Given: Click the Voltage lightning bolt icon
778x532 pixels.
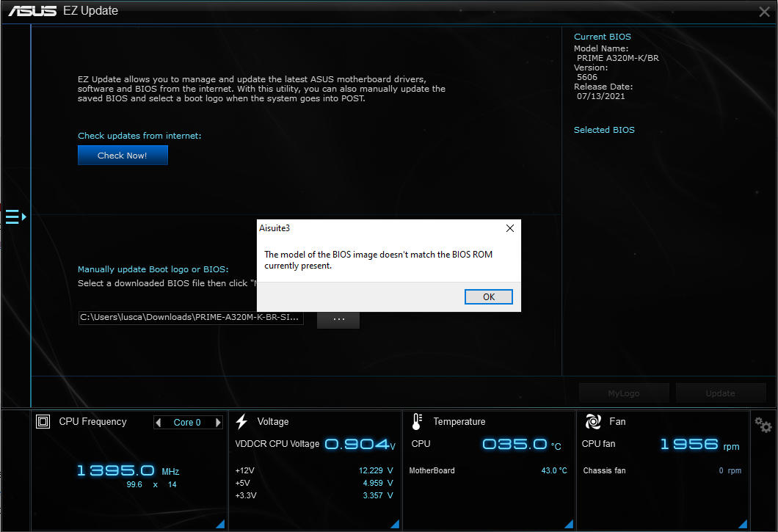Looking at the screenshot, I should 241,421.
